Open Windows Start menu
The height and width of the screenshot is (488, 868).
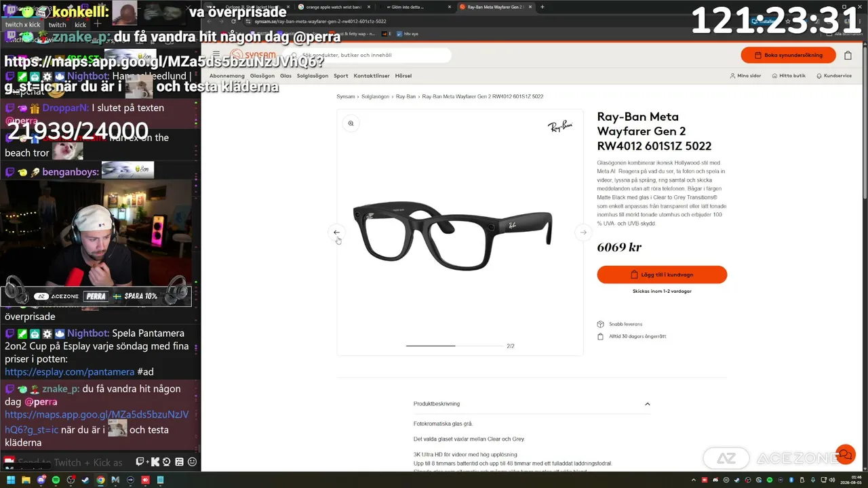[9, 480]
